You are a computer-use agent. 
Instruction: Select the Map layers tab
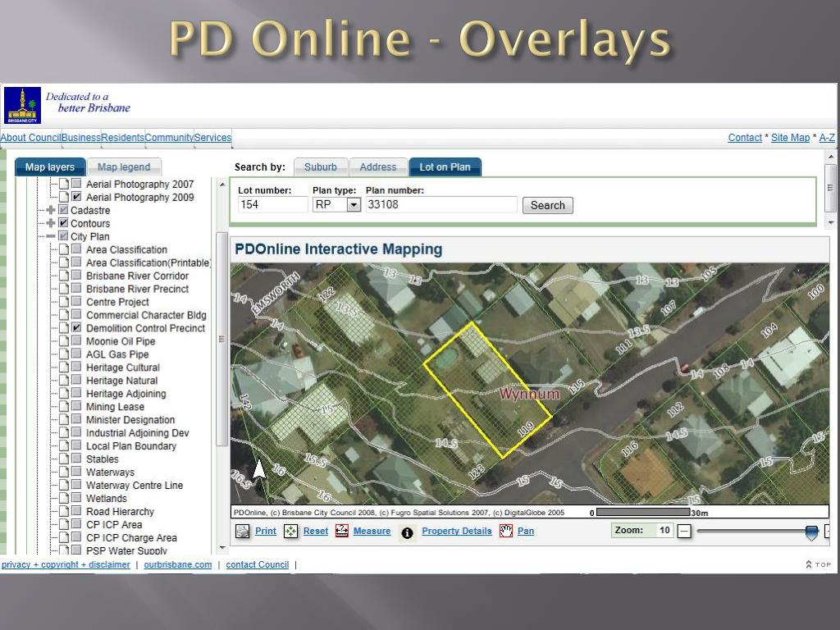[50, 167]
